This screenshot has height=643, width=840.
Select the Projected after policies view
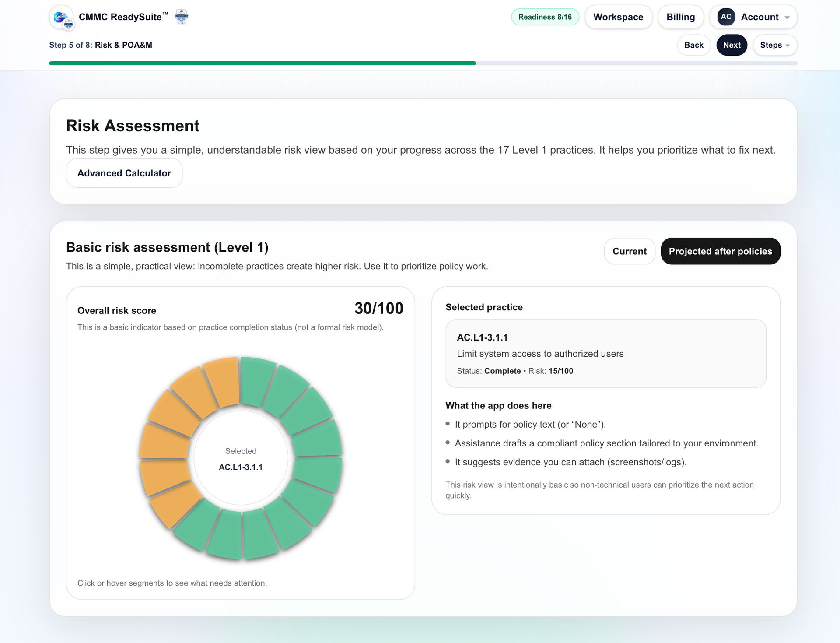[x=721, y=251]
